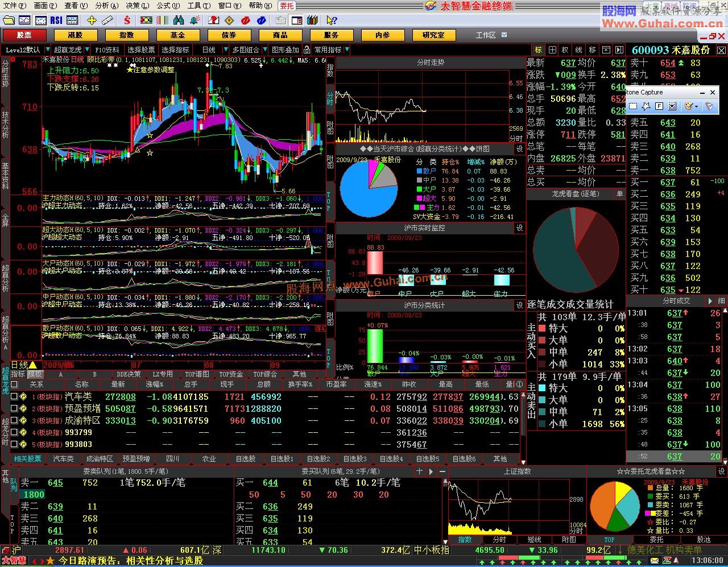The image size is (728, 567).
Task: Open the alarm bell alert icon
Action: pos(195,20)
